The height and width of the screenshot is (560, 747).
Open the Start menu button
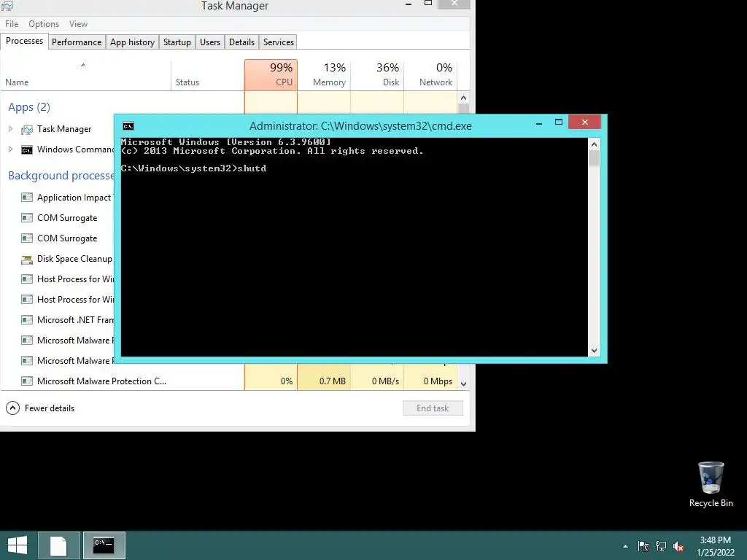pos(18,545)
